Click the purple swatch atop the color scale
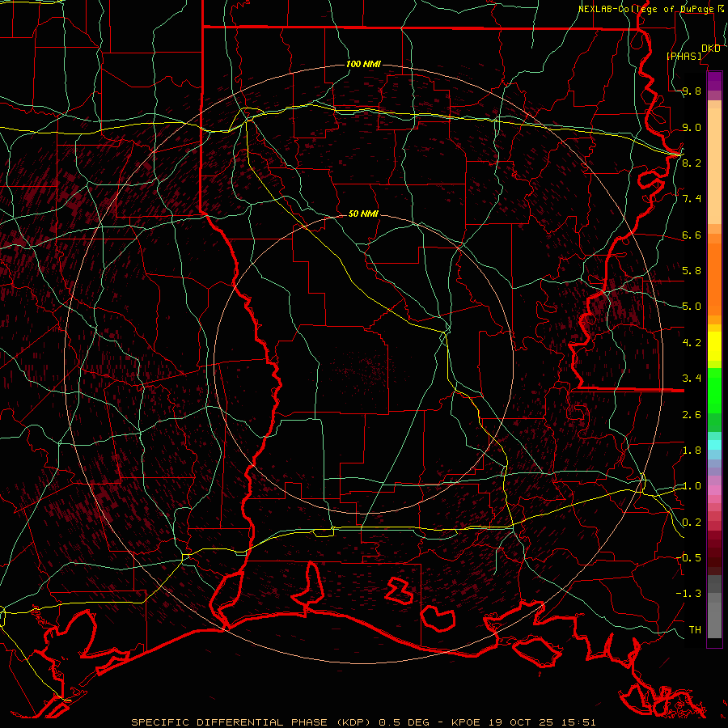Image resolution: width=728 pixels, height=728 pixels. [714, 81]
